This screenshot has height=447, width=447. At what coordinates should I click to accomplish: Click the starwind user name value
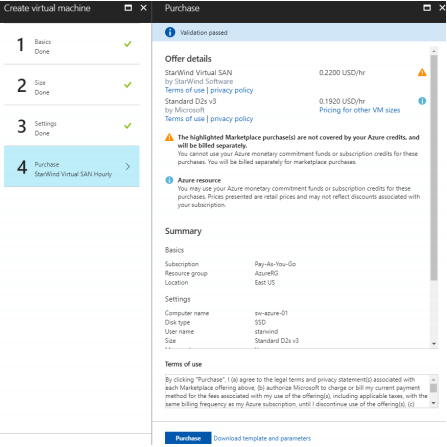[266, 331]
